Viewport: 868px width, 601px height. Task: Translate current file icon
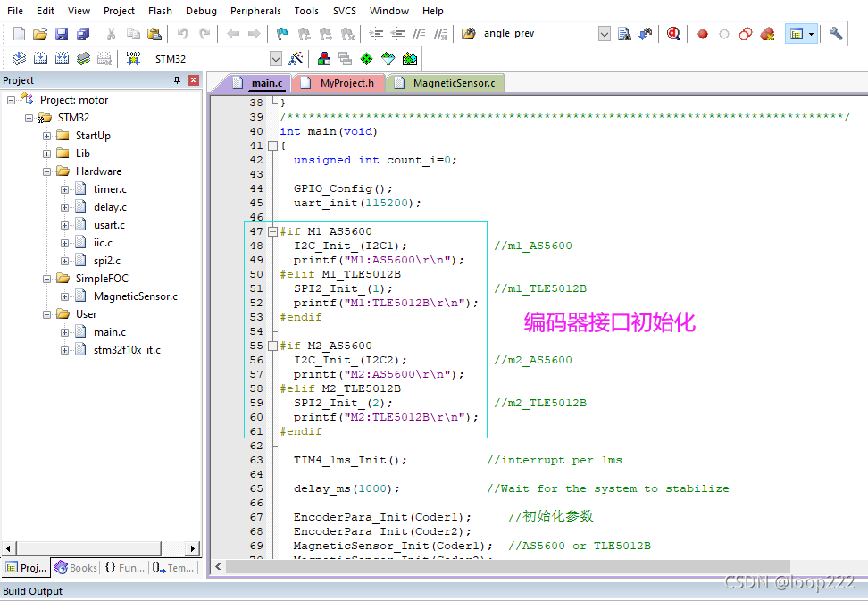[x=19, y=59]
